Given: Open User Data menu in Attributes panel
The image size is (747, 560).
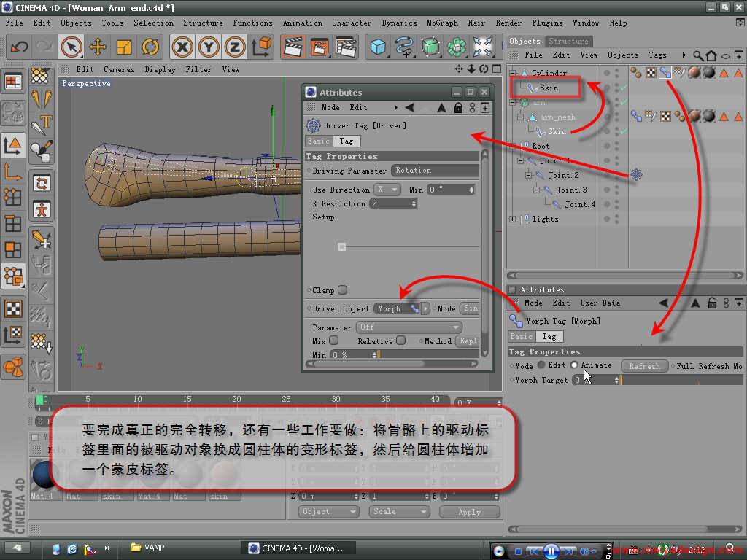Looking at the screenshot, I should coord(600,303).
